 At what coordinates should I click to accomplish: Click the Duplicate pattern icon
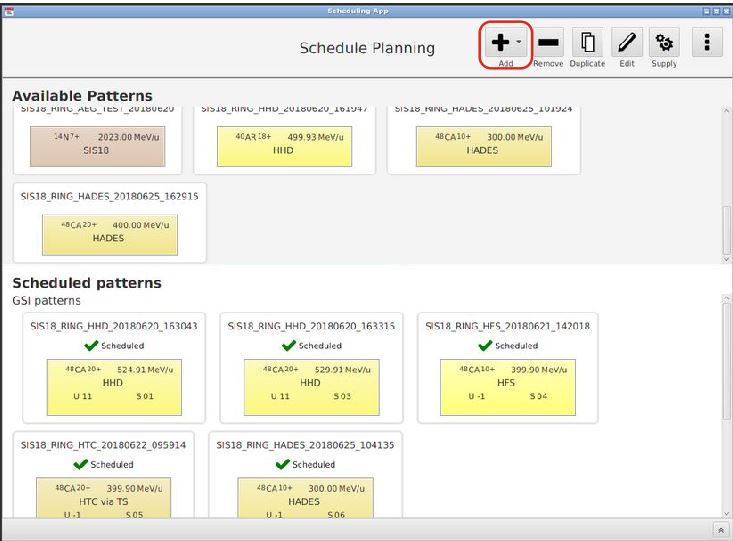(587, 42)
